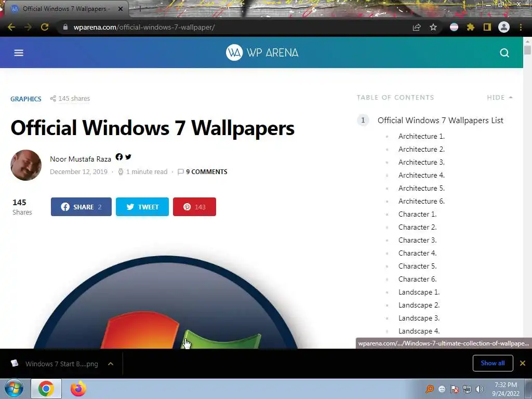Image resolution: width=532 pixels, height=399 pixels.
Task: Jump to Character 5 section
Action: coord(417,266)
